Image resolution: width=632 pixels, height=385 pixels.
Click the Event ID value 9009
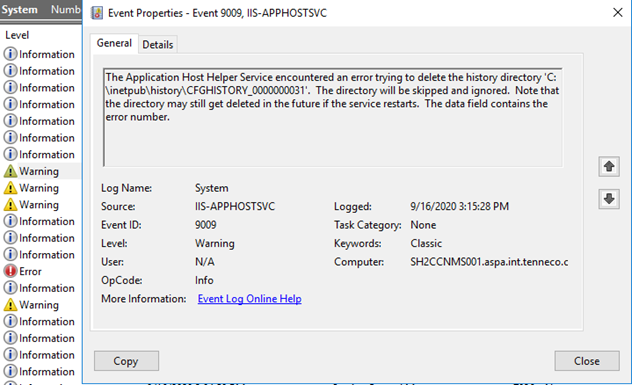pyautogui.click(x=206, y=225)
